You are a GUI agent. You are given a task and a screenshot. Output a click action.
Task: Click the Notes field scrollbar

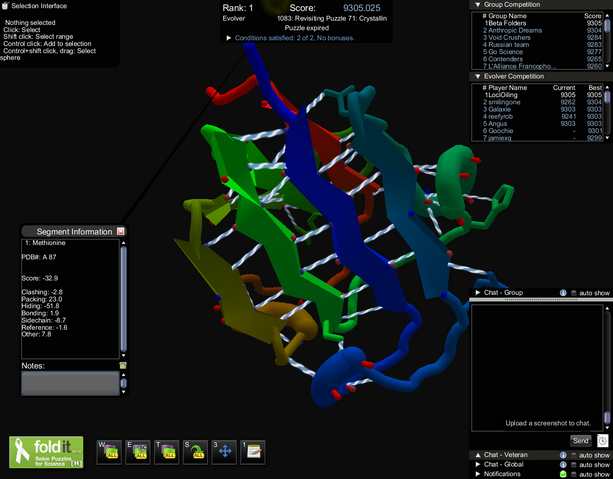124,383
